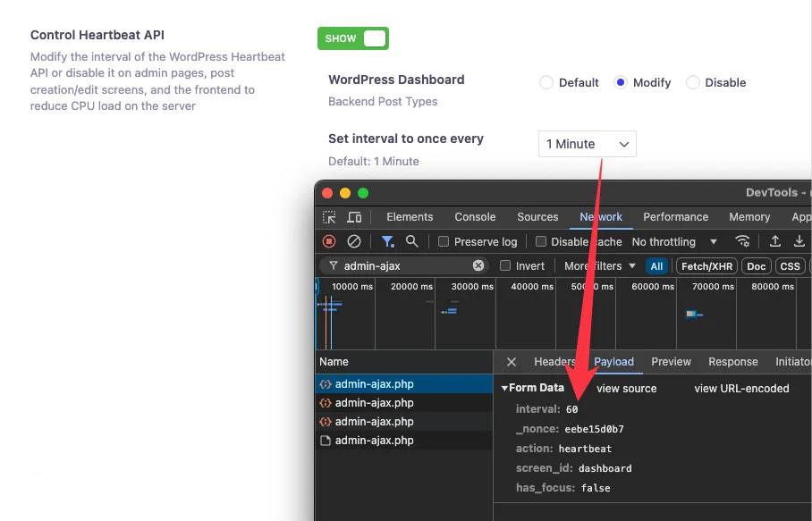Minimize the DevTools window with yellow button

345,193
